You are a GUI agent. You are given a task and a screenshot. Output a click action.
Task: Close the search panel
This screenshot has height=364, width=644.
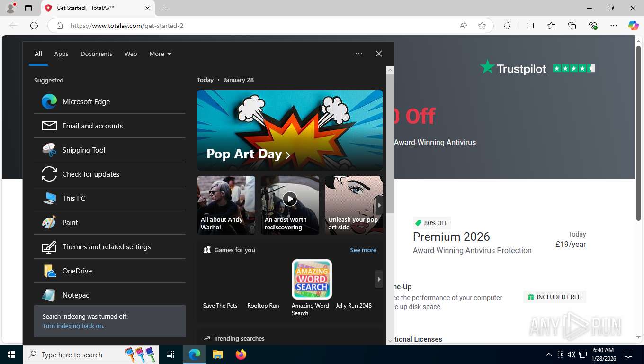pos(379,54)
